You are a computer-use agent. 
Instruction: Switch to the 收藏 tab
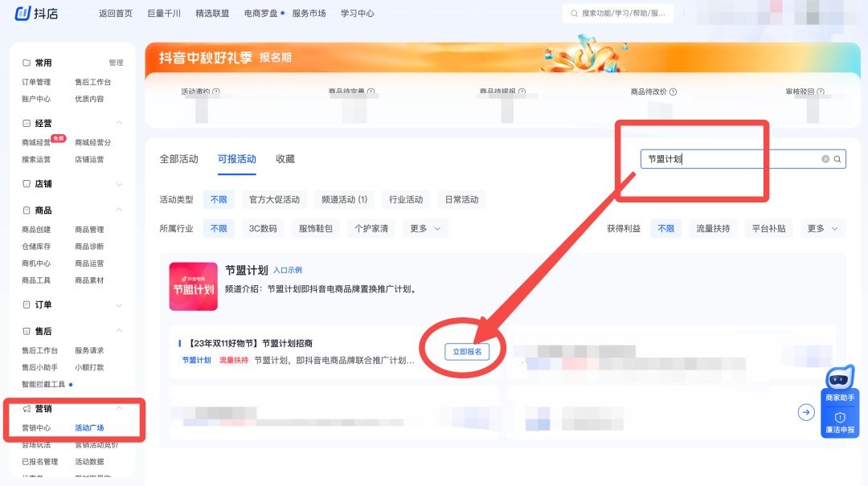click(x=285, y=159)
